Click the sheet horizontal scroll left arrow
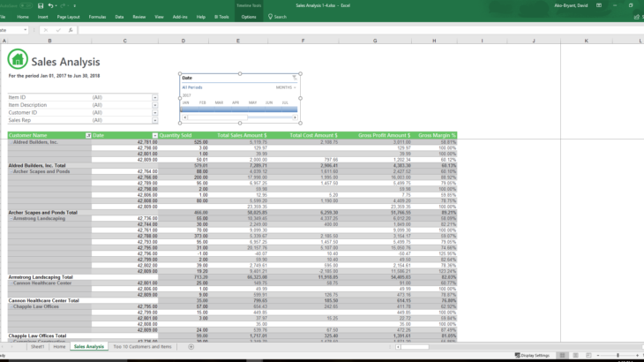The image size is (644, 362). tap(398, 347)
